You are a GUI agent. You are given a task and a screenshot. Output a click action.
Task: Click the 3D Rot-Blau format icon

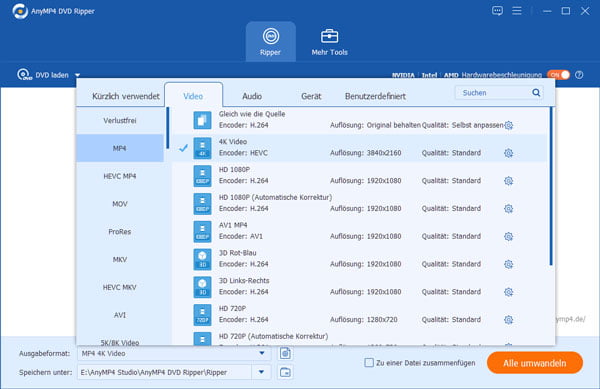tap(202, 259)
